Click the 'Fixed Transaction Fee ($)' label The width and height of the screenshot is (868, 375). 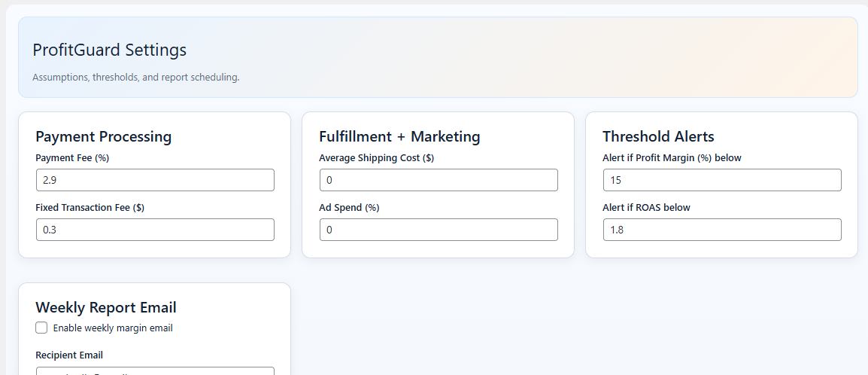tap(90, 208)
